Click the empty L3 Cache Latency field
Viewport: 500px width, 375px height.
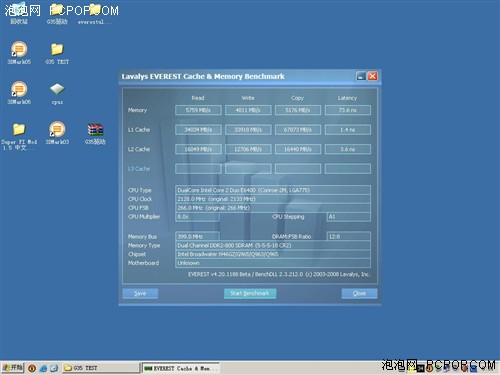pyautogui.click(x=348, y=169)
